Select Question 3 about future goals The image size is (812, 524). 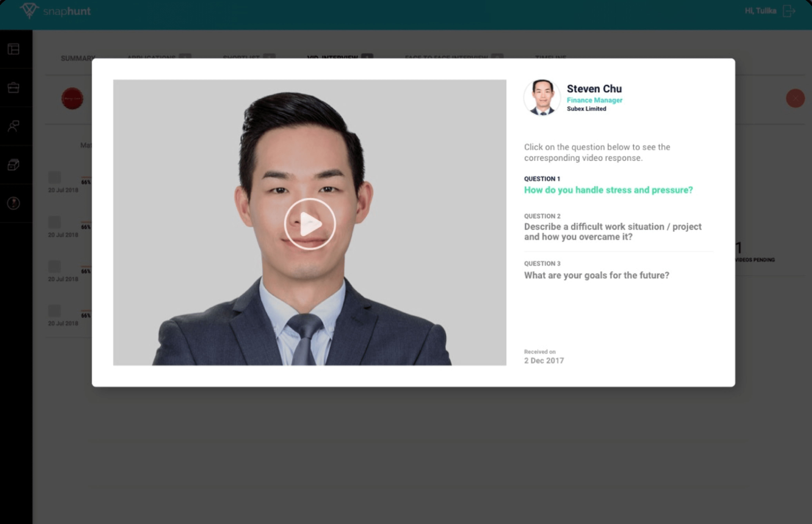coord(597,275)
